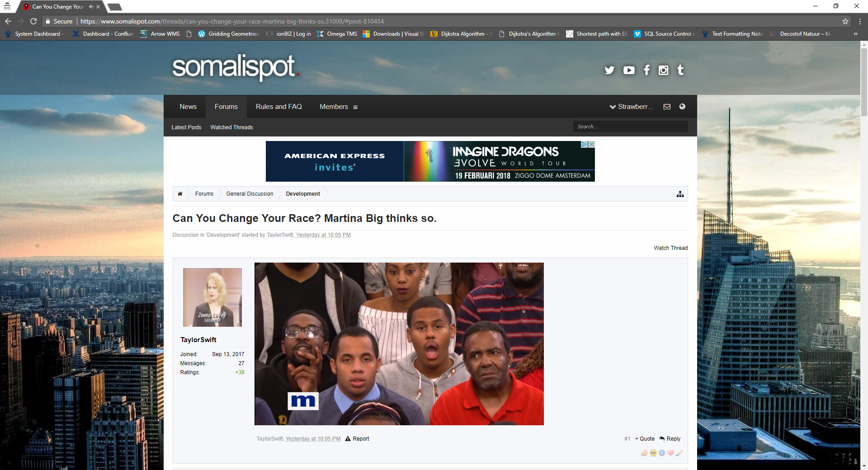868x470 pixels.
Task: Click the sitemap icon in breadcrumb bar
Action: coord(680,194)
